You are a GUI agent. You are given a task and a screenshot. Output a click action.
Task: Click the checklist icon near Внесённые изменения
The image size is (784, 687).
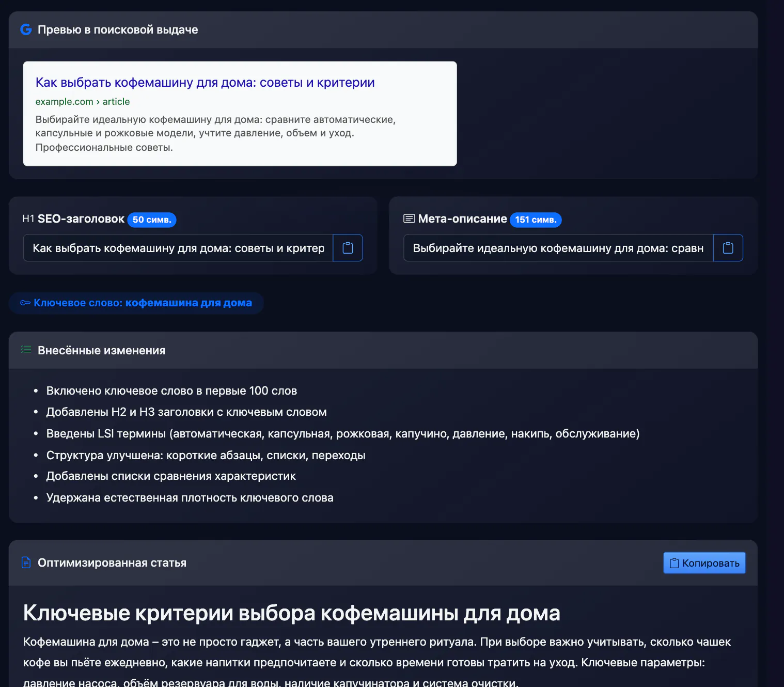pyautogui.click(x=26, y=350)
